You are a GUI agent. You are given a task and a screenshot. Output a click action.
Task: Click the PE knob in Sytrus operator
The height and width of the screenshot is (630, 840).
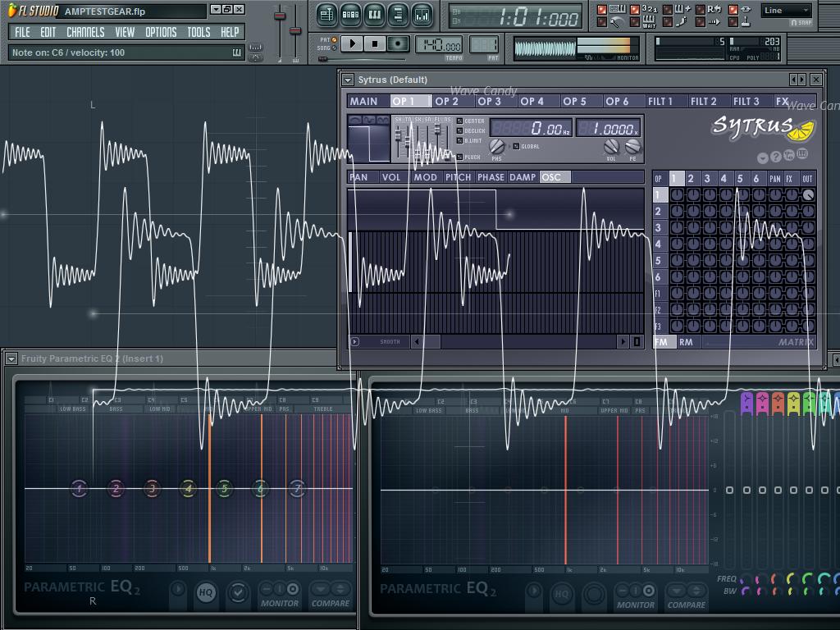tap(632, 146)
